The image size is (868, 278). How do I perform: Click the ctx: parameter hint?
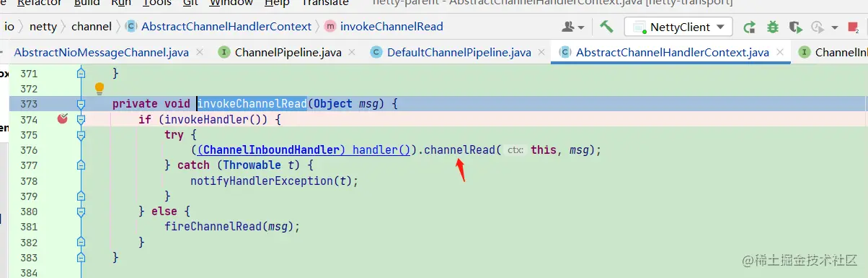(x=515, y=150)
